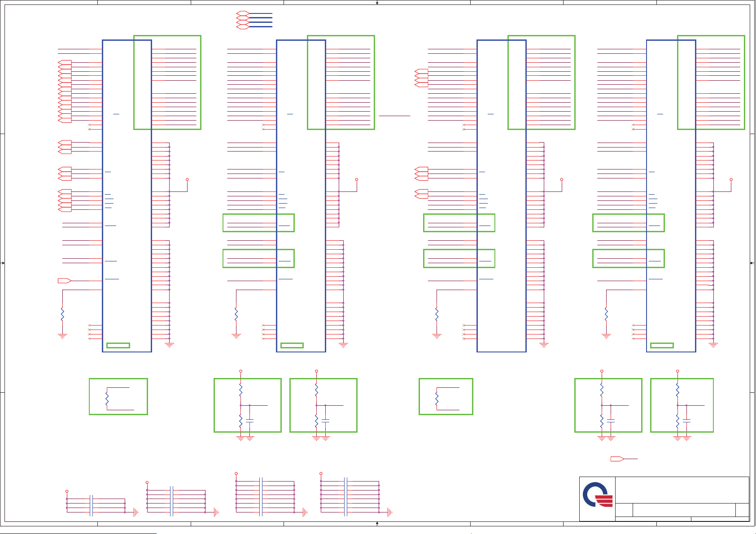Image resolution: width=756 pixels, height=534 pixels.
Task: Click the power node above the leftmost capacitor bank
Action: (x=67, y=491)
